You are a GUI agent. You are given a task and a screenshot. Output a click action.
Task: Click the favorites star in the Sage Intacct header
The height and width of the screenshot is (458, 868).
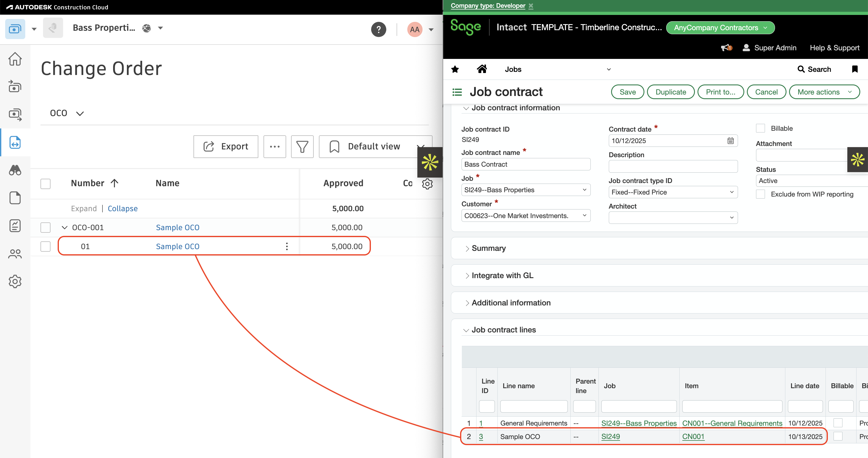(x=455, y=69)
